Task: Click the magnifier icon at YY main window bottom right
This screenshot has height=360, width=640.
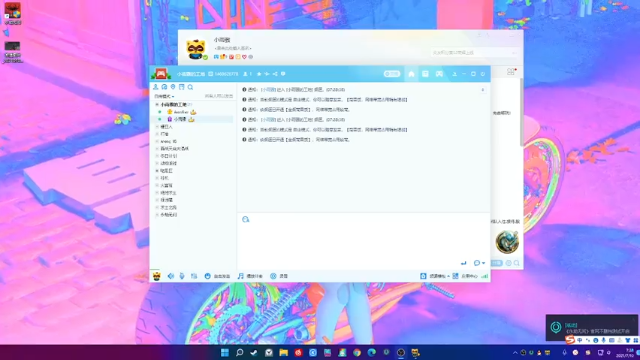Action: click(517, 263)
